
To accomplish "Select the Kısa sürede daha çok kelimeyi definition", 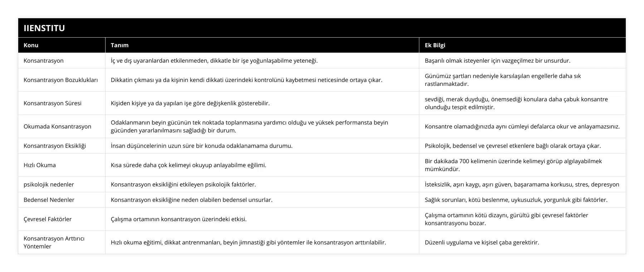I will point(188,165).
